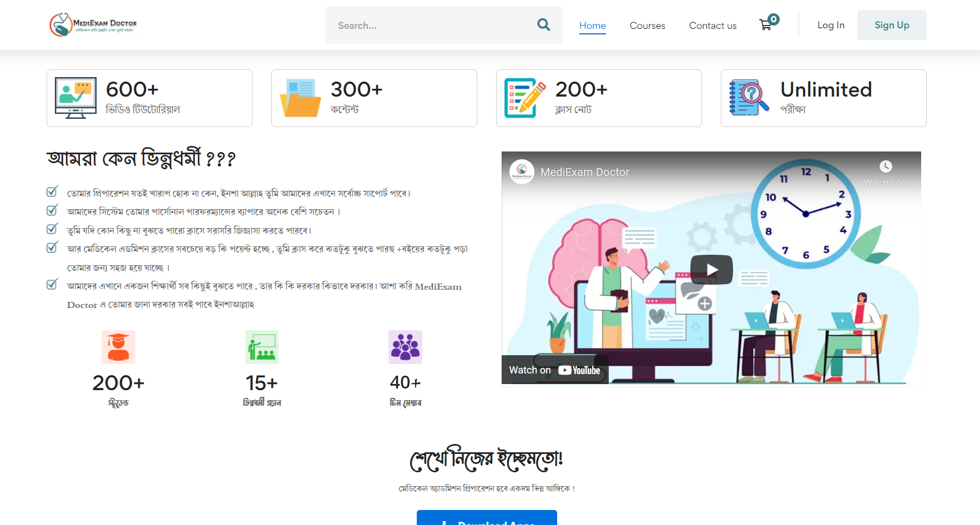980x525 pixels.
Task: Click the purple team members icon
Action: coord(405,347)
